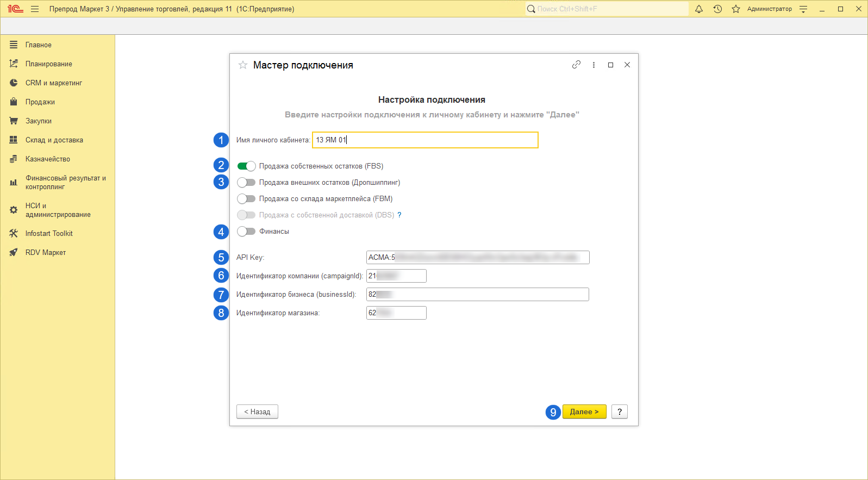Click the API Key field

pyautogui.click(x=478, y=257)
